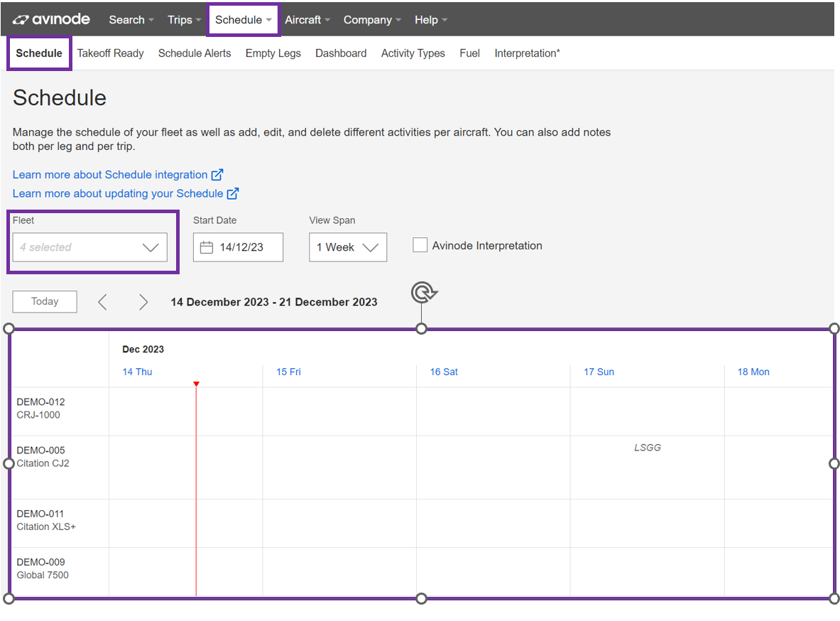Switch to the Activity Types tab

tap(413, 53)
